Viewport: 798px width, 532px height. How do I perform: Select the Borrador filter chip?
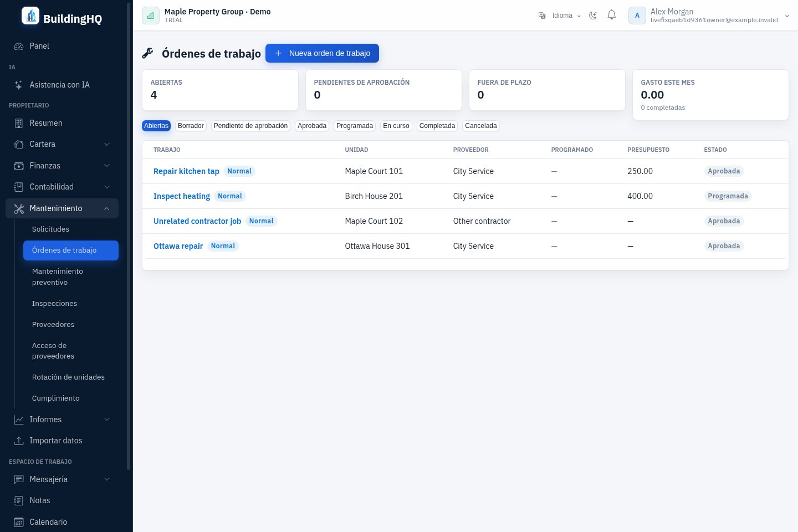[x=191, y=126]
